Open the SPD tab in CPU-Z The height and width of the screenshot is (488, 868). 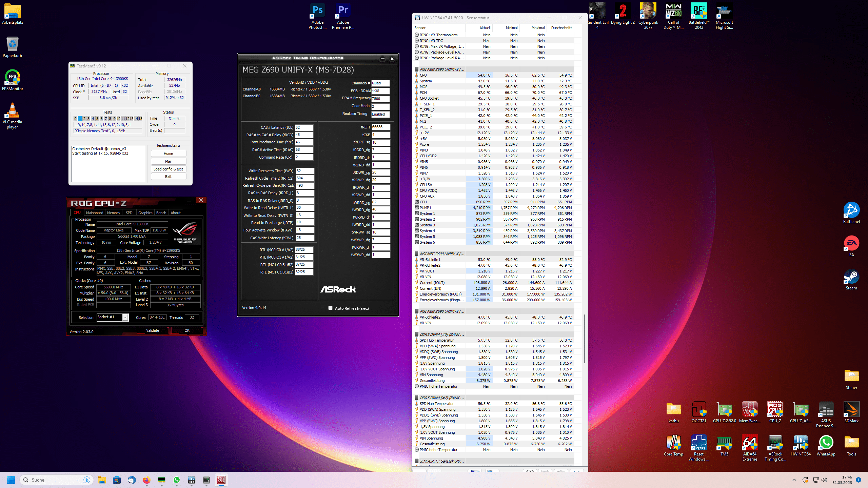129,213
